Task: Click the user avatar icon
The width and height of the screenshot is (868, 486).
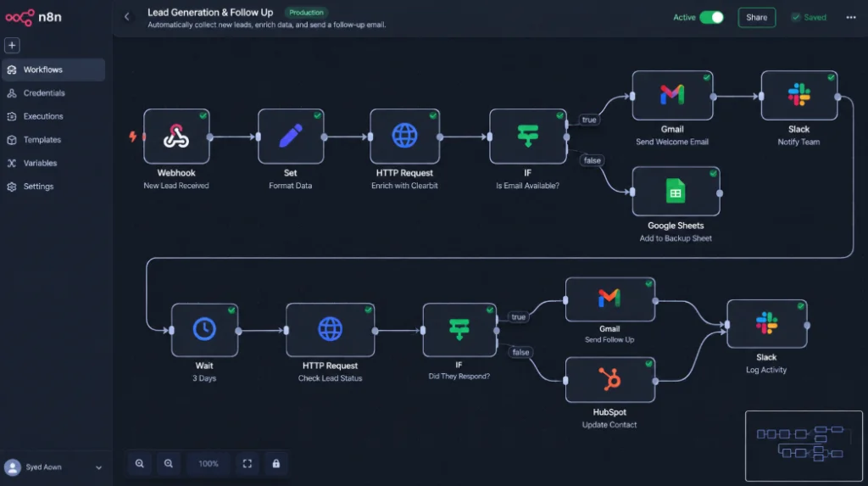Action: [x=13, y=467]
